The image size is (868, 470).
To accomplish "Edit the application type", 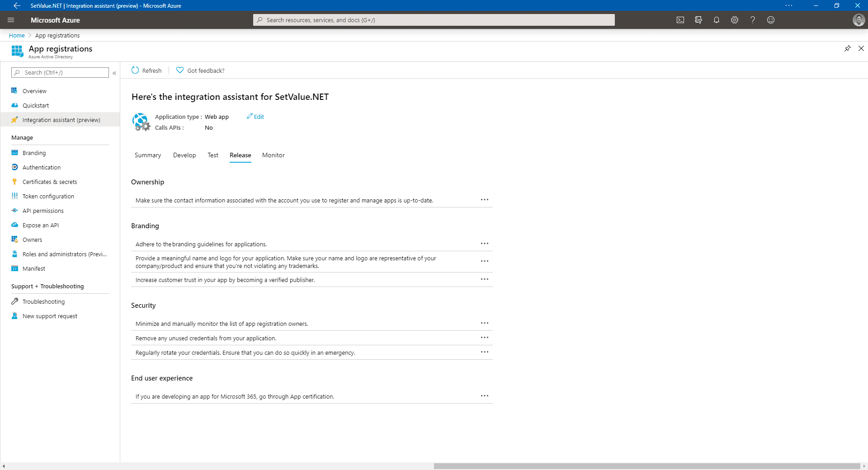I will [x=255, y=117].
